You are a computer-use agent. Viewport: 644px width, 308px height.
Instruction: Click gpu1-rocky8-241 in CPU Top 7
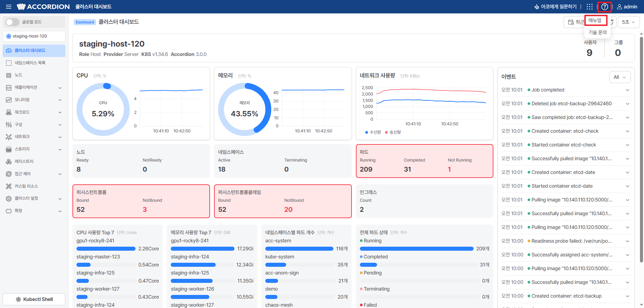click(95, 241)
